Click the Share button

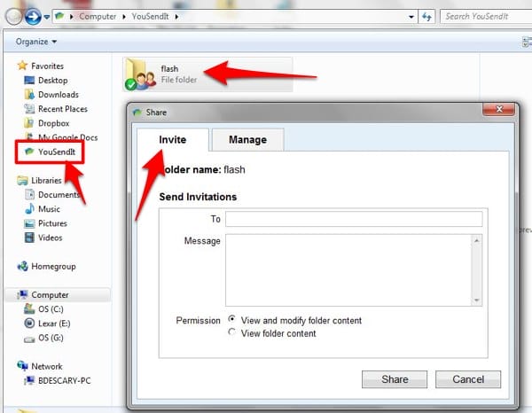pyautogui.click(x=395, y=379)
